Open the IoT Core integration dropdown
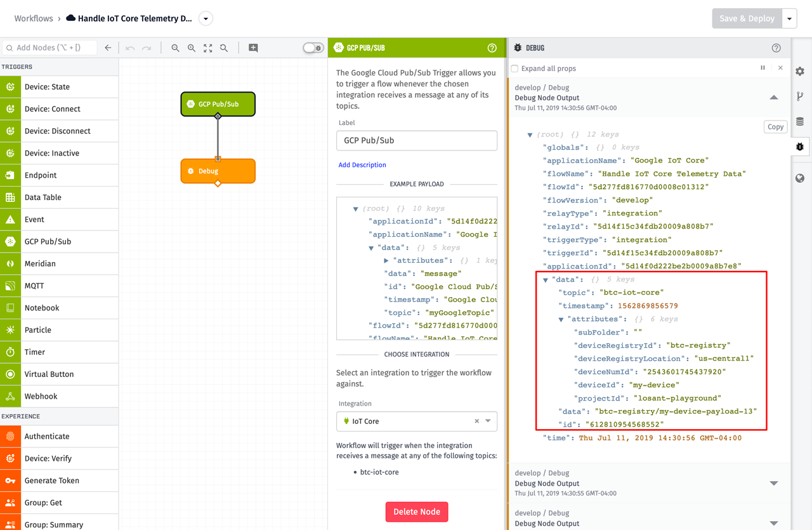The height and width of the screenshot is (530, 812). click(x=487, y=421)
